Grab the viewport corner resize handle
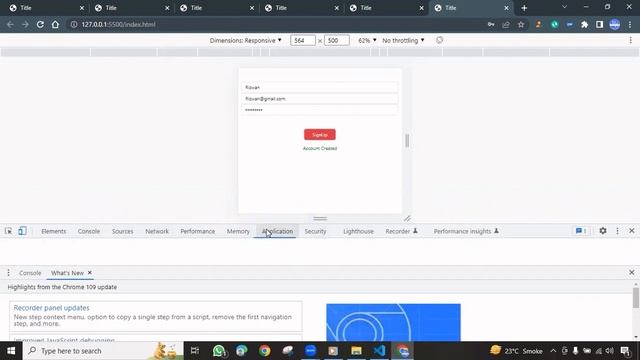 (x=407, y=219)
